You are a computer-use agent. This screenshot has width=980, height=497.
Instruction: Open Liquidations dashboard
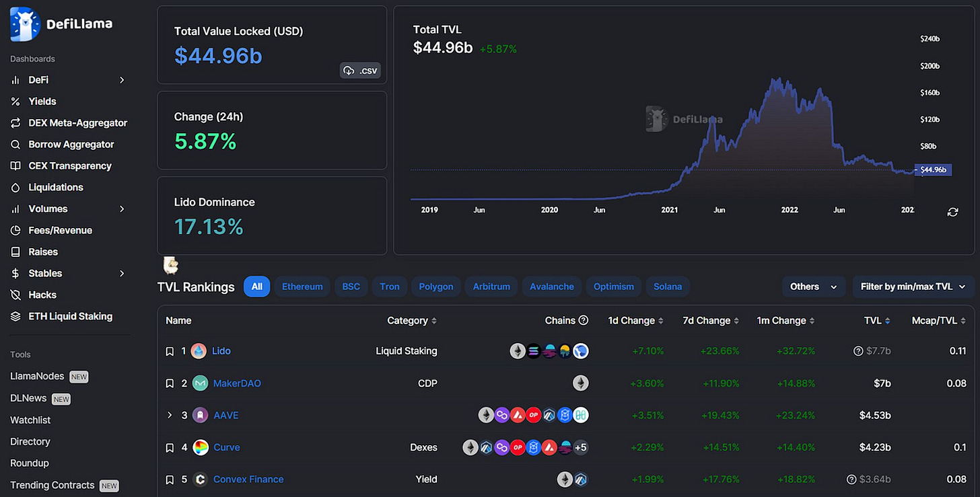tap(56, 188)
